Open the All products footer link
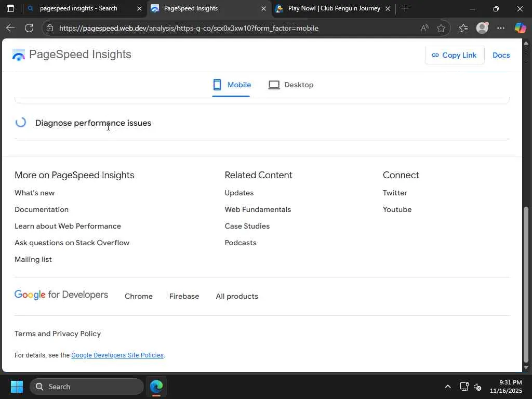This screenshot has width=532, height=399. [x=237, y=296]
